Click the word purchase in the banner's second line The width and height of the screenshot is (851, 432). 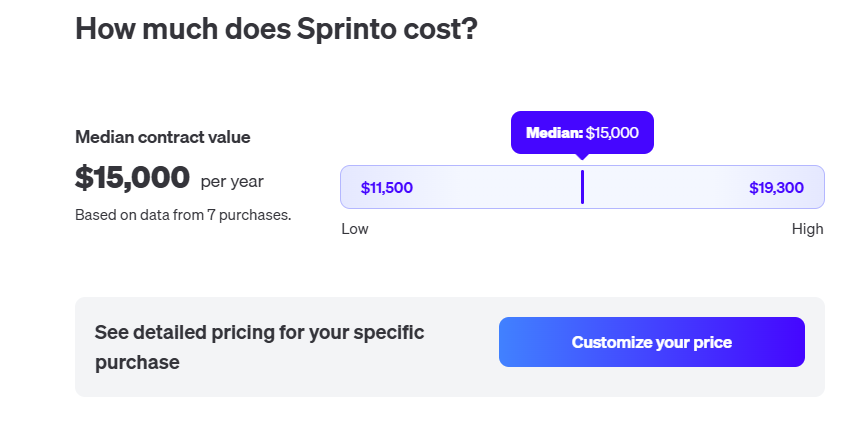[x=137, y=362]
